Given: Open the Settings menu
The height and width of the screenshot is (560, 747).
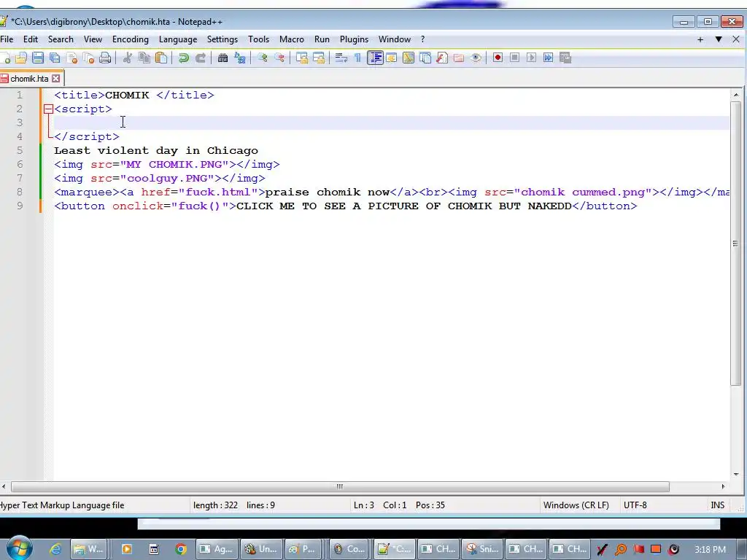Looking at the screenshot, I should point(222,39).
